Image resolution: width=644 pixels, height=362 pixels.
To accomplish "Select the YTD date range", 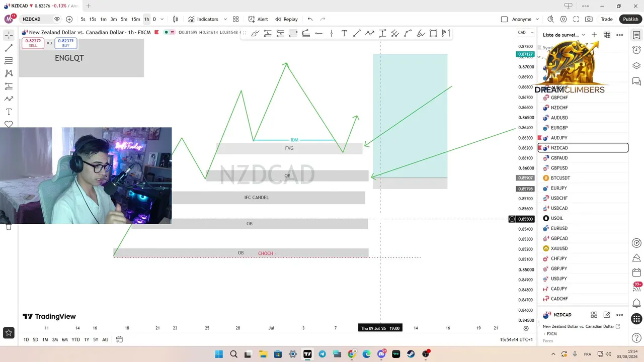I will 76,339.
